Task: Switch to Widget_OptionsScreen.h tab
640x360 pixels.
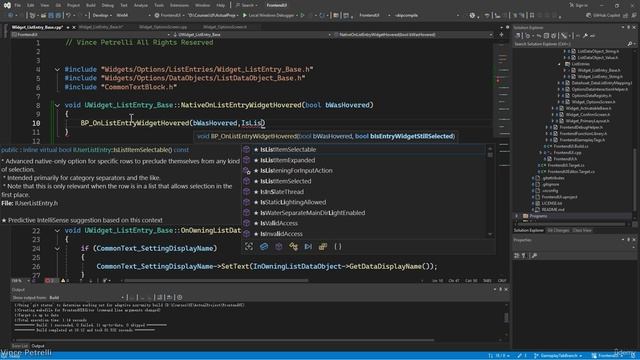Action: pyautogui.click(x=225, y=27)
